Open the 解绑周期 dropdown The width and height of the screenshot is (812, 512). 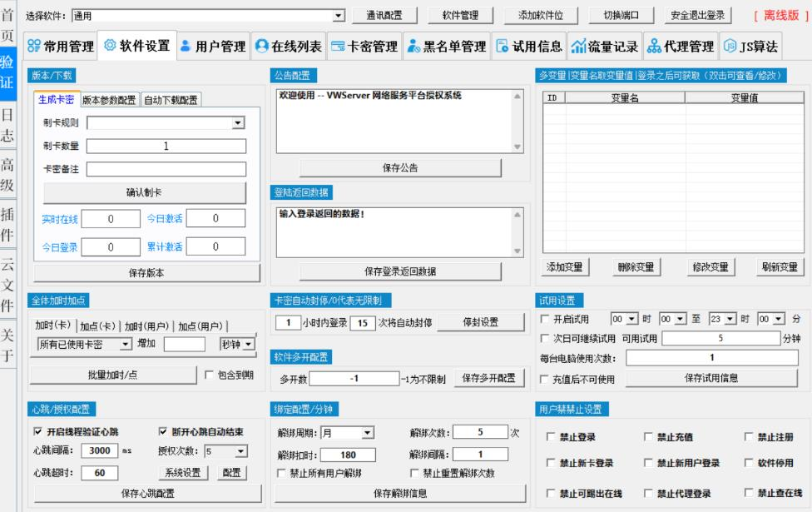click(367, 433)
